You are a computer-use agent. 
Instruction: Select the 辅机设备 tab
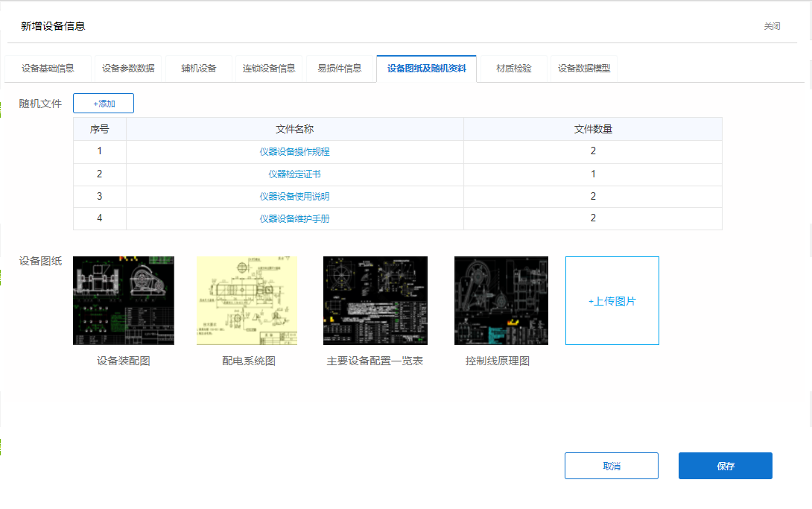198,69
